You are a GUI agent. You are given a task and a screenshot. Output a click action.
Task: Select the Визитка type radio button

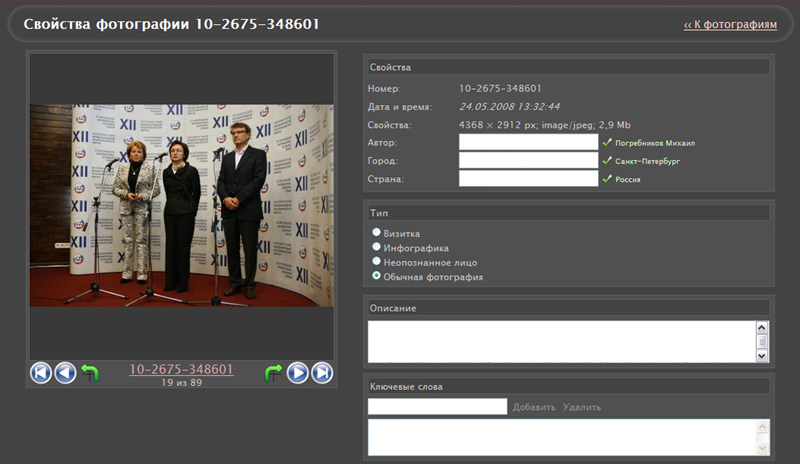tap(376, 232)
